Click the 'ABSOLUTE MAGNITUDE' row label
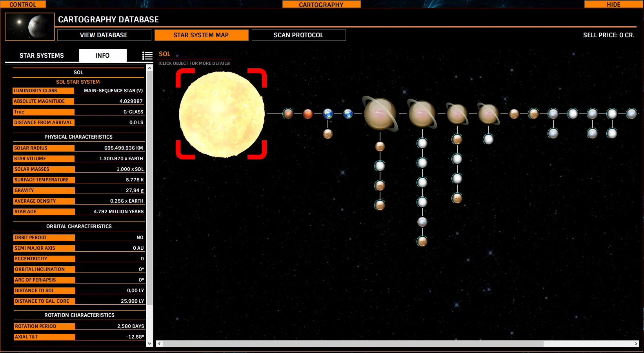Viewport: 644px width, 353px height. pos(43,101)
